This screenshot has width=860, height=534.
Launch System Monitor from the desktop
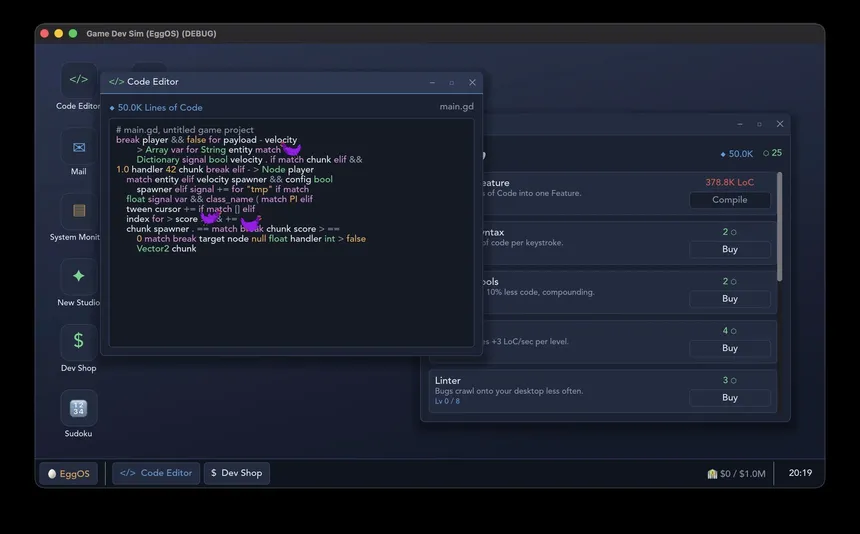(x=79, y=211)
